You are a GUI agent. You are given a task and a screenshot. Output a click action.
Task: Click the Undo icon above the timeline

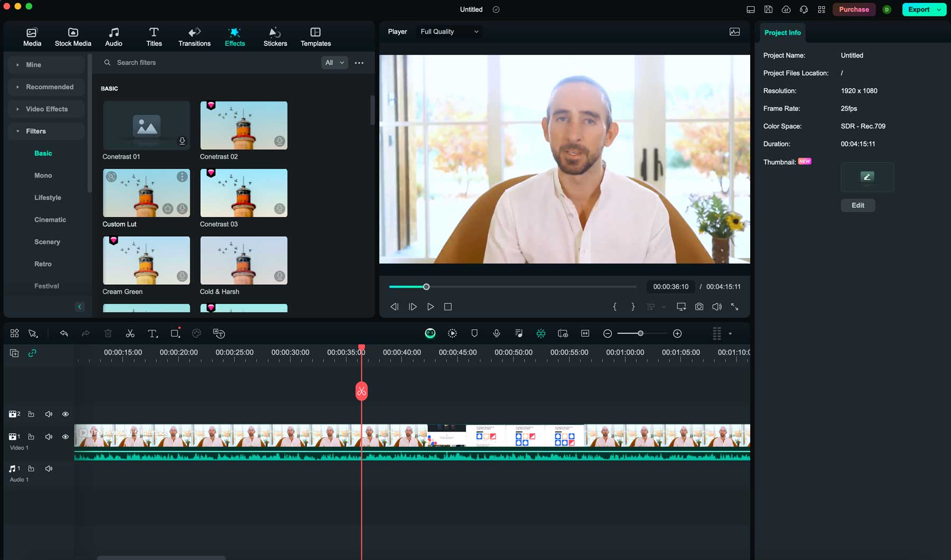64,333
